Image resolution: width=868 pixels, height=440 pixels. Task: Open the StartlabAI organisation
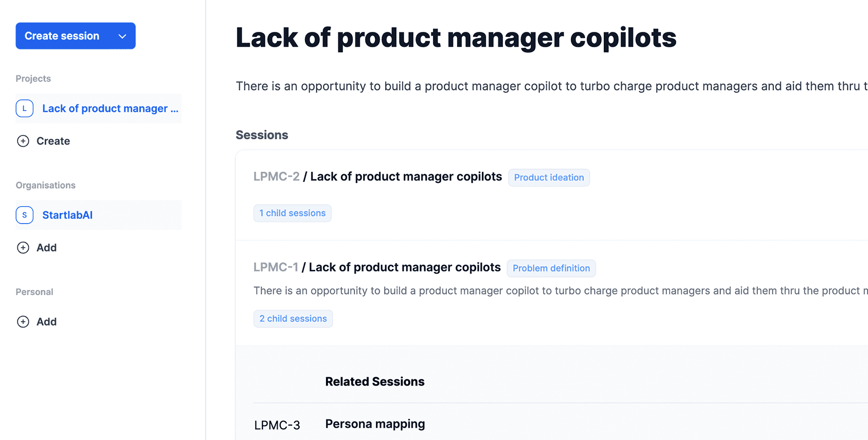click(67, 215)
